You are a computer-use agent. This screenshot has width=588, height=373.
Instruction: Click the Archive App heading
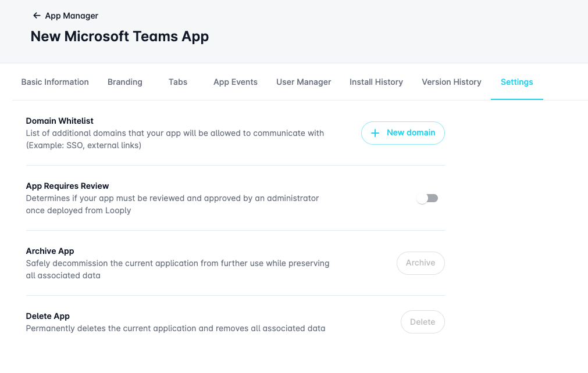(x=50, y=251)
